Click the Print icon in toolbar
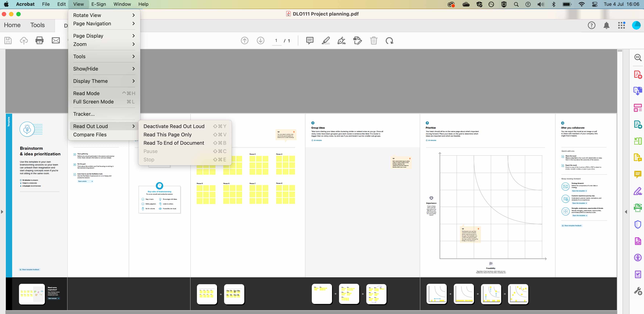The height and width of the screenshot is (314, 644). (x=40, y=41)
